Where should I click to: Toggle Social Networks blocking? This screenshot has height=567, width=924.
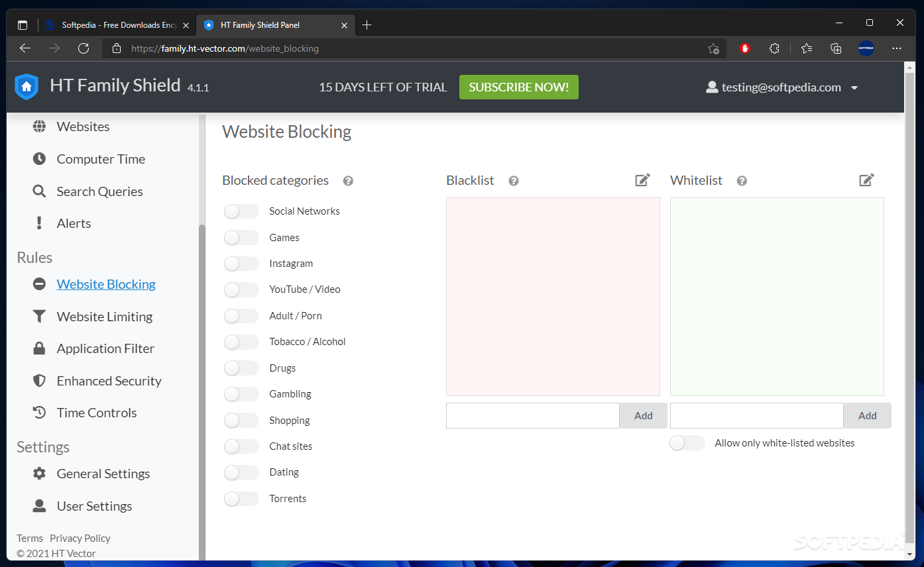tap(241, 211)
